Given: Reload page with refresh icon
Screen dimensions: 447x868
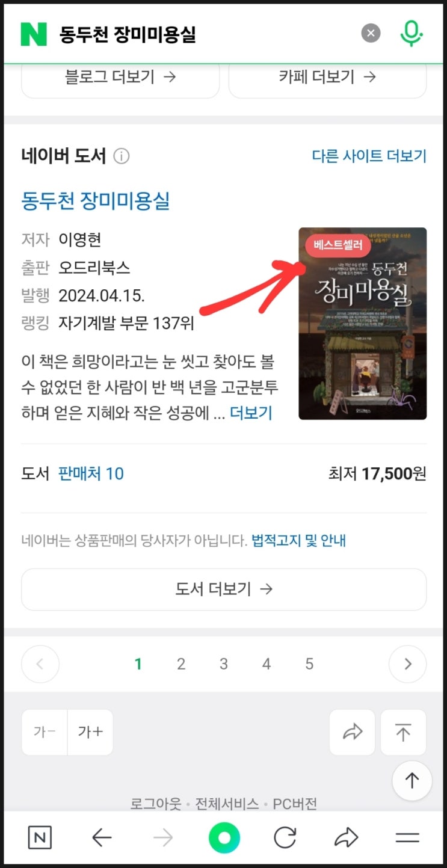Looking at the screenshot, I should click(x=285, y=838).
